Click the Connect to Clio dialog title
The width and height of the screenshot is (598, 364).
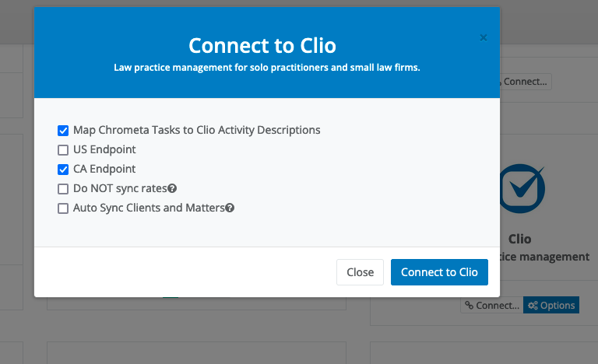pyautogui.click(x=262, y=44)
